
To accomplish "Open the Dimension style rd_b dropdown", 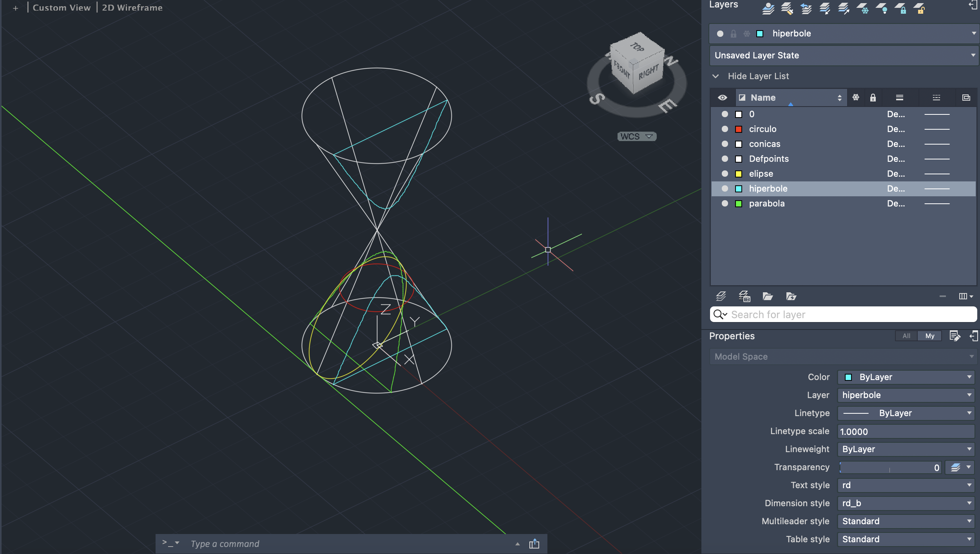I will 906,503.
